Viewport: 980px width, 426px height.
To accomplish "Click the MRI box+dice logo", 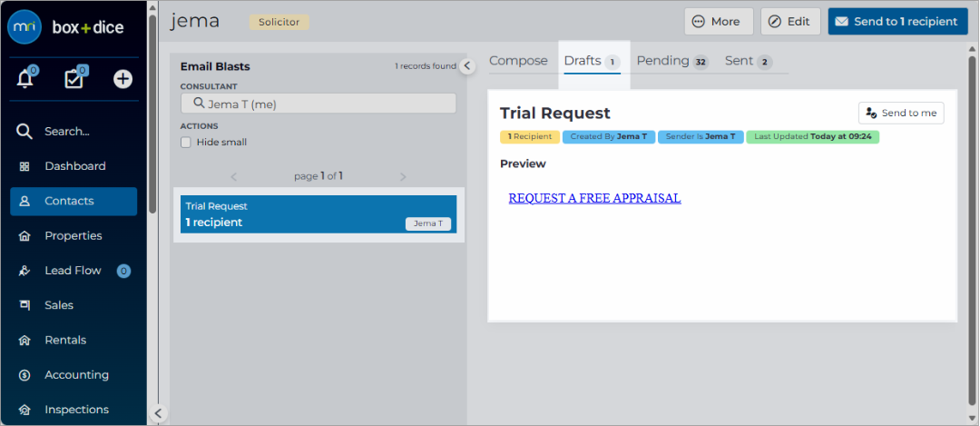I will 65,27.
